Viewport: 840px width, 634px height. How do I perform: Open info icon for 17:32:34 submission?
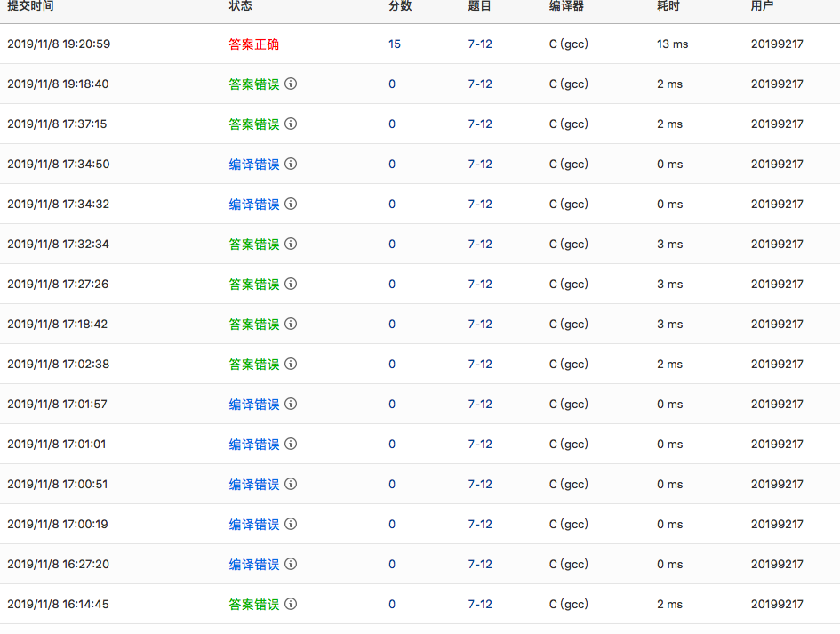pyautogui.click(x=291, y=244)
